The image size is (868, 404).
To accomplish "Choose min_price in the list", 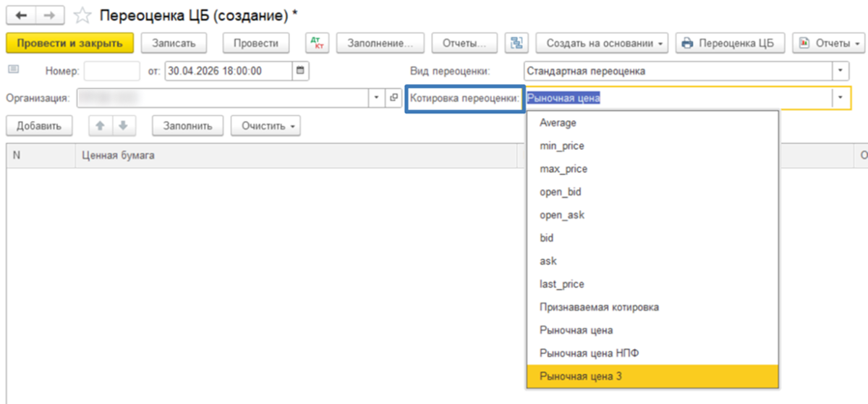I will coord(653,146).
